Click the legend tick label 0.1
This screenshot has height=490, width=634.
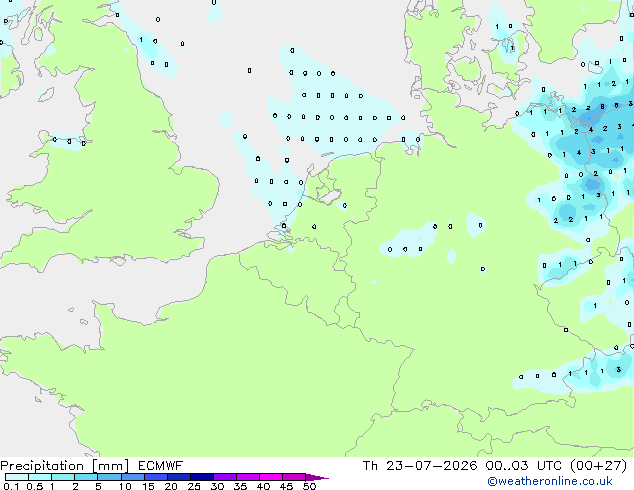click(x=11, y=486)
